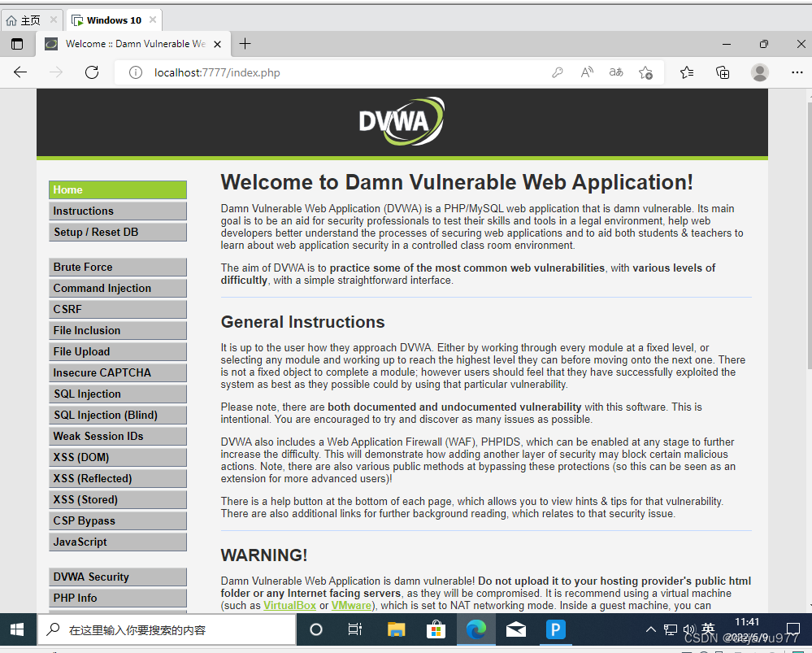Image resolution: width=812 pixels, height=653 pixels.
Task: Open the CSP Bypass module
Action: click(118, 520)
